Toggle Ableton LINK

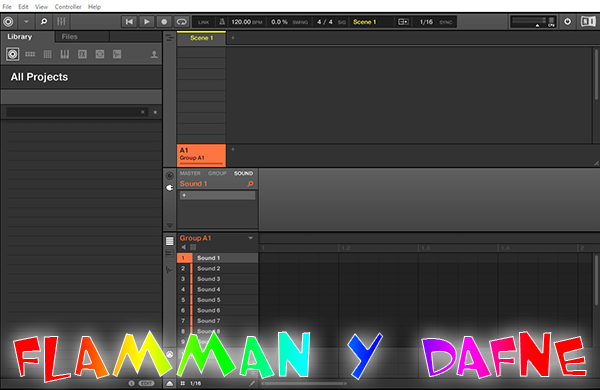coord(203,22)
